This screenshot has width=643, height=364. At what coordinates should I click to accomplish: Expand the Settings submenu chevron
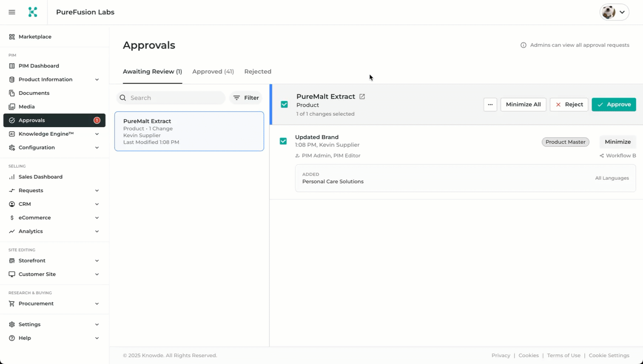click(x=97, y=324)
